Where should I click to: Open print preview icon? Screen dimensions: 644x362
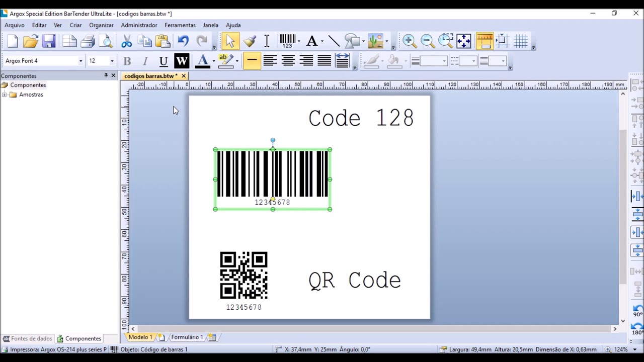click(106, 41)
